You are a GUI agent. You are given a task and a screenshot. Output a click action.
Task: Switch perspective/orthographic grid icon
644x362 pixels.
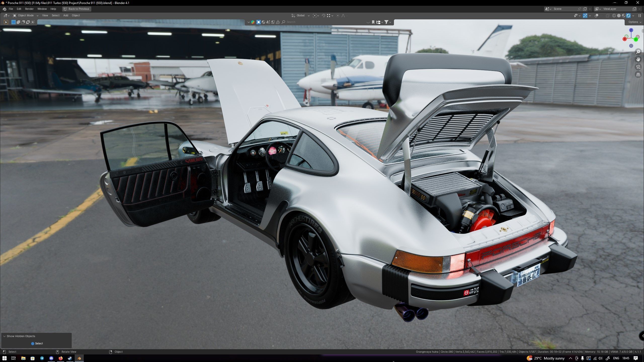point(638,75)
